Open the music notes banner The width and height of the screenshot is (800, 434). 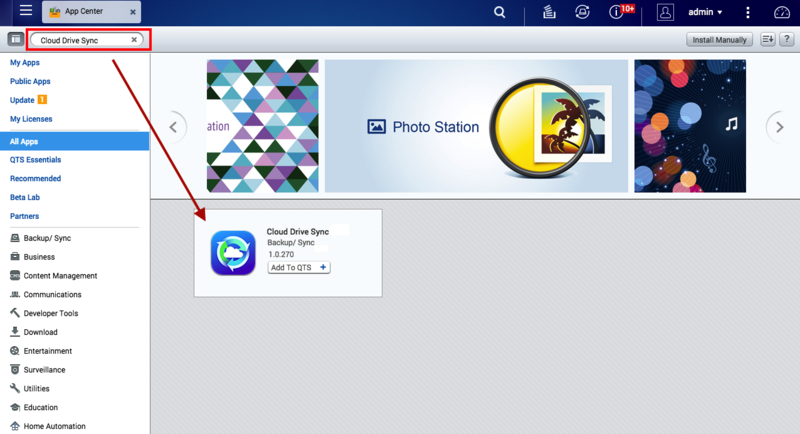(690, 126)
